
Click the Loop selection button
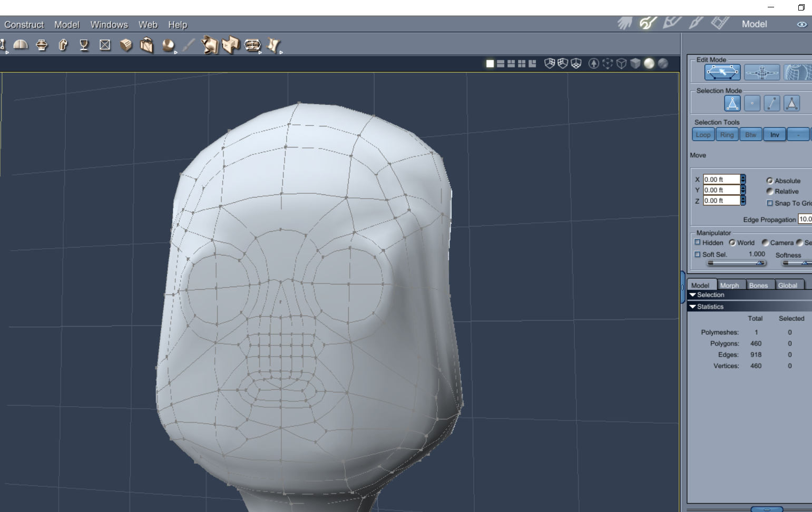tap(703, 135)
